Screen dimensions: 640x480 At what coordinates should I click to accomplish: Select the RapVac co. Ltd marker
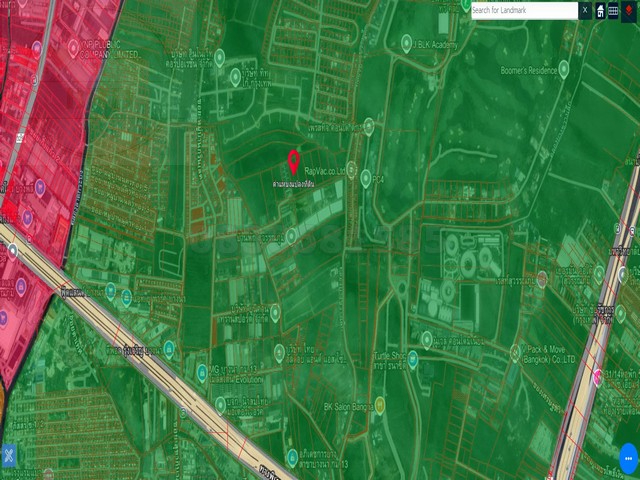click(351, 169)
